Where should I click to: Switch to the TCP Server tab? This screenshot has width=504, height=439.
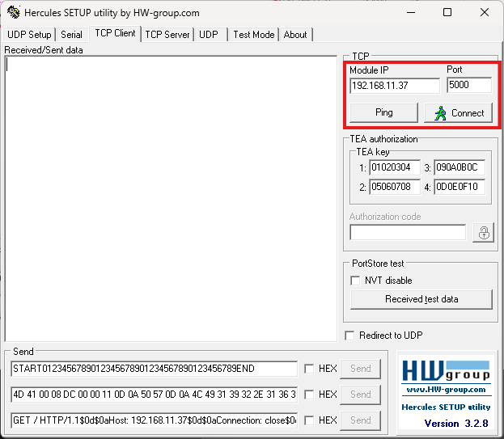[x=167, y=35]
